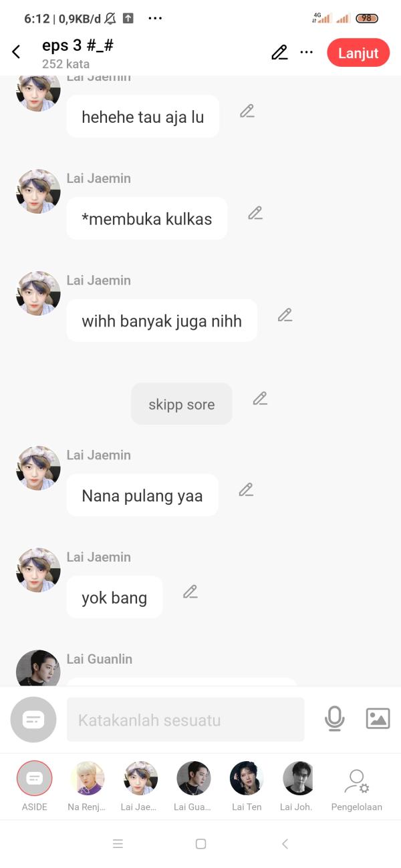
Task: Switch speaker to Lai Guanlin
Action: click(x=194, y=786)
